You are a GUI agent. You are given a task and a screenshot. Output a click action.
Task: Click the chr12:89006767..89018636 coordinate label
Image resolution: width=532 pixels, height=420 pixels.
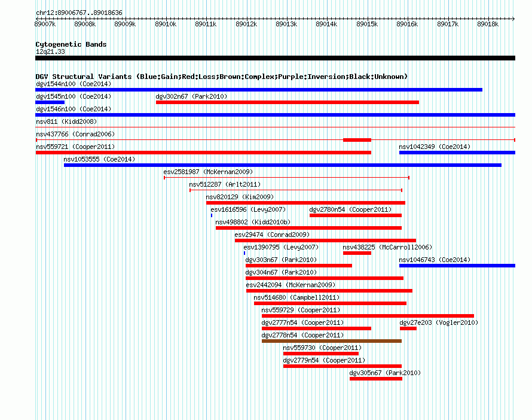coord(79,13)
